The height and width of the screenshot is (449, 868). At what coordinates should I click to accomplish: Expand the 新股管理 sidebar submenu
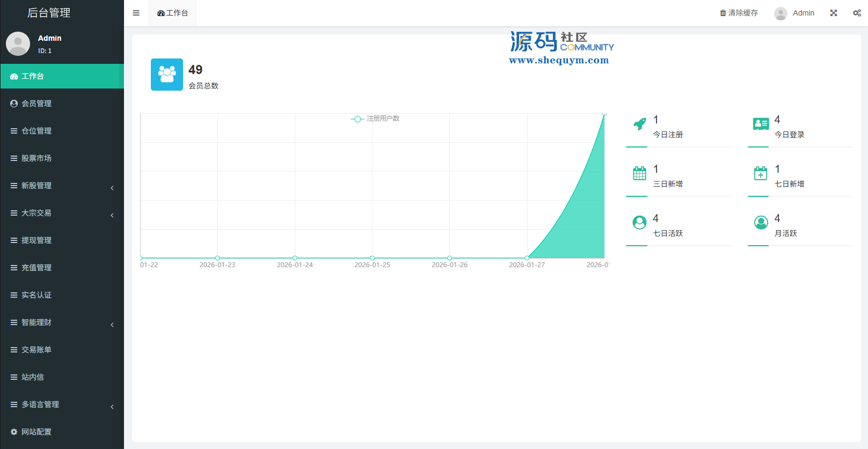[62, 186]
